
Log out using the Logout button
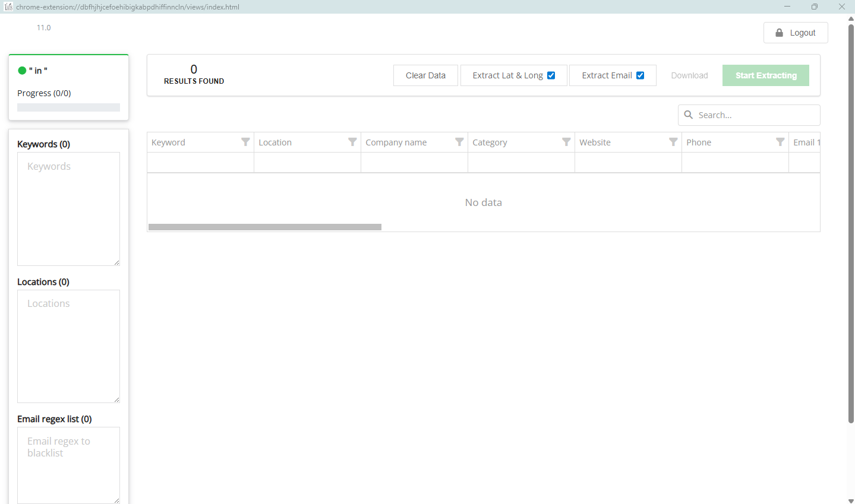tap(796, 33)
